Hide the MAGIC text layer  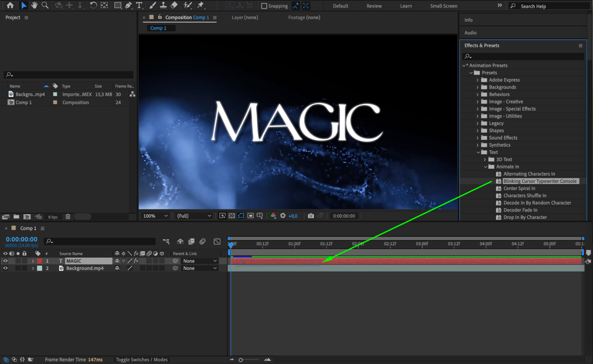pyautogui.click(x=5, y=261)
